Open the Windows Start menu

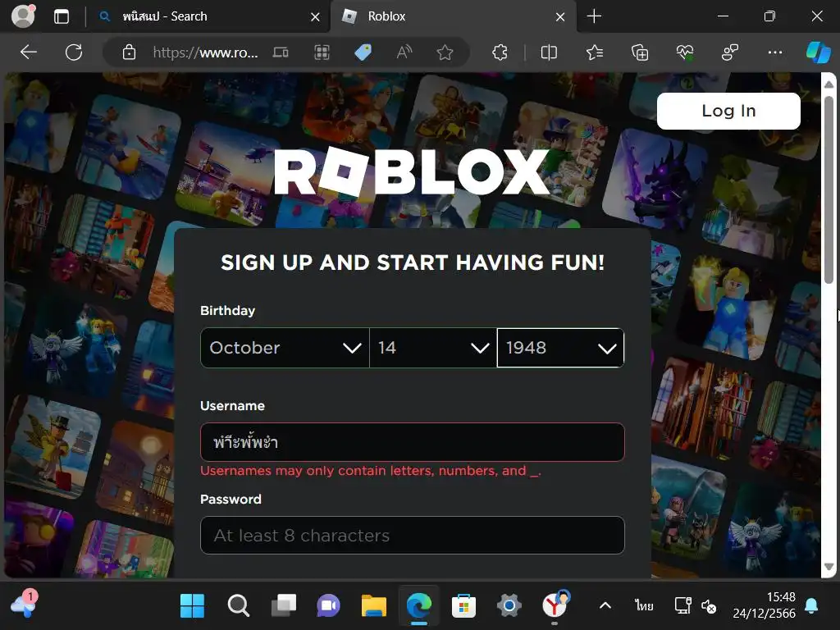point(192,606)
